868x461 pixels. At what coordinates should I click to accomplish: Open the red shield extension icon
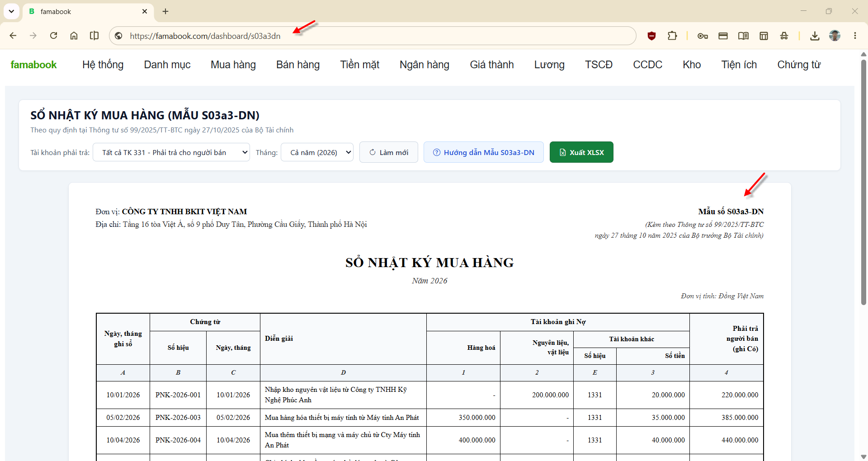[651, 36]
